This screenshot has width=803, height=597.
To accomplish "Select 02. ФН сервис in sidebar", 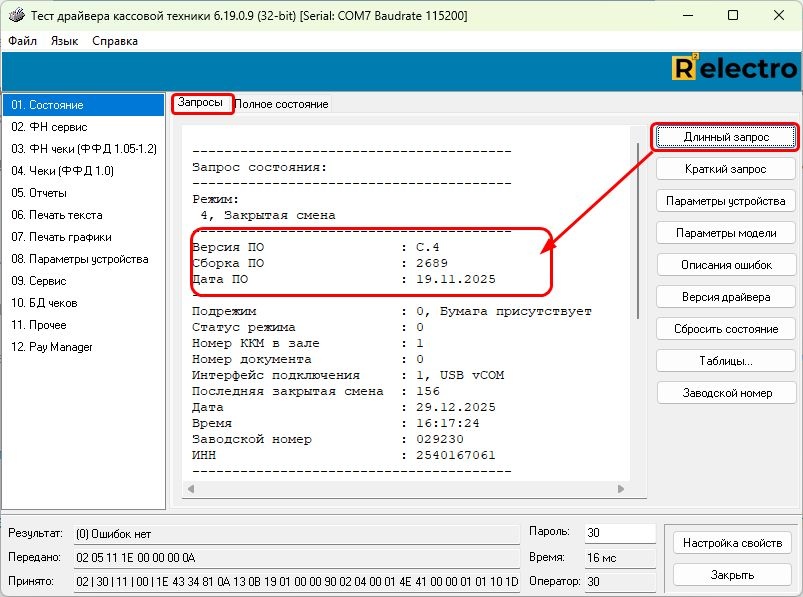I will tap(49, 127).
